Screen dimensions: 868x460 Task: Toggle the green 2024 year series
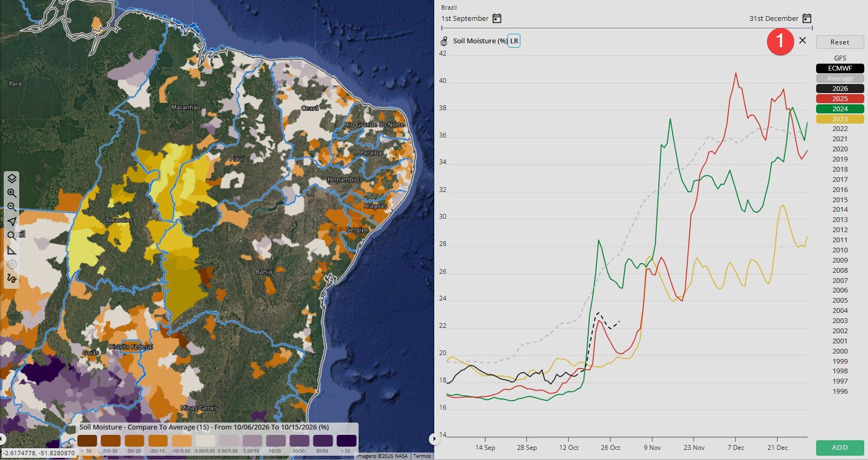tap(840, 109)
